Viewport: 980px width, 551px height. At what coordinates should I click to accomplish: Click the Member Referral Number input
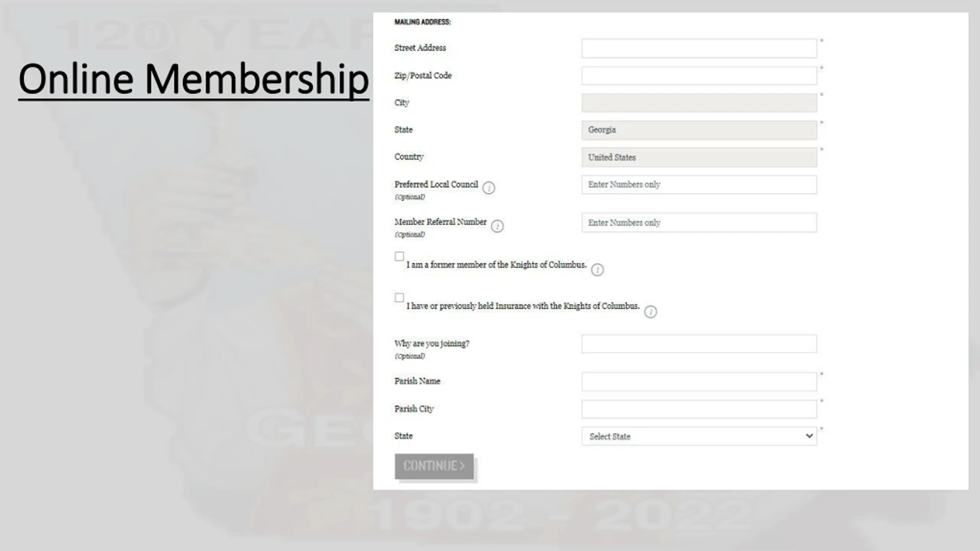tap(699, 222)
